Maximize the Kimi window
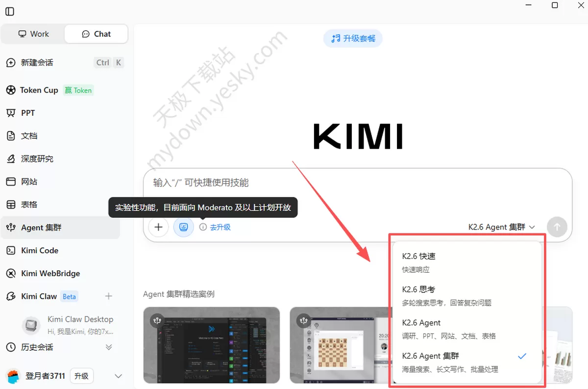Screen dimensions: 588x389 [555, 5]
